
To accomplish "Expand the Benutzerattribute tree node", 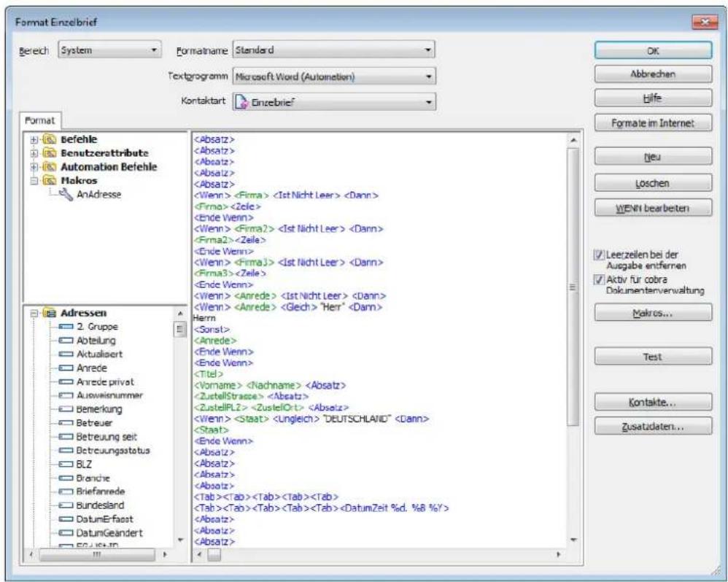I will point(34,152).
